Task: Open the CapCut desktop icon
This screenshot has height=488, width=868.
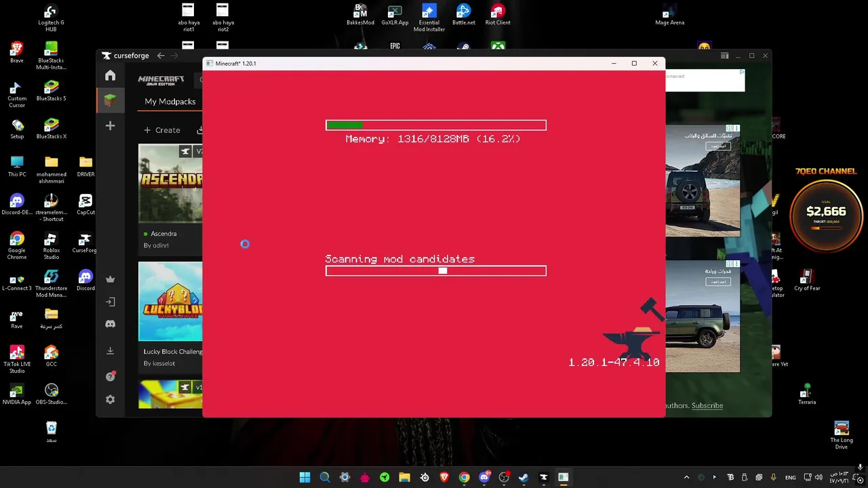Action: pyautogui.click(x=85, y=205)
